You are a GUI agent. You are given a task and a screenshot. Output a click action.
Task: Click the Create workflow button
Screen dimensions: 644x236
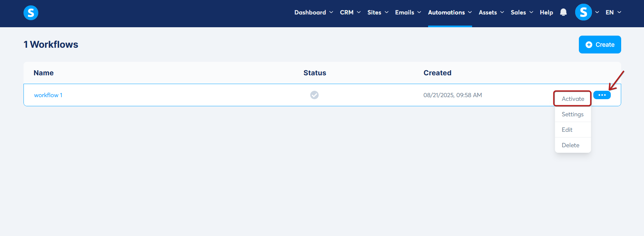(x=600, y=45)
